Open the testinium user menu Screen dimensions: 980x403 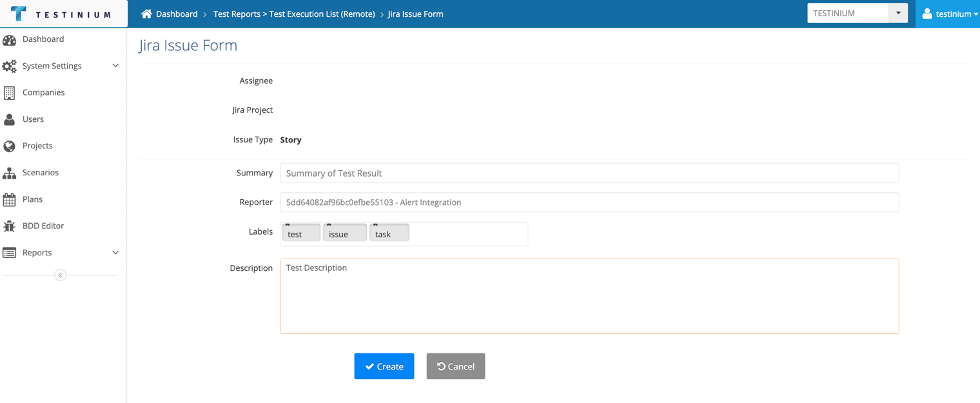click(948, 14)
